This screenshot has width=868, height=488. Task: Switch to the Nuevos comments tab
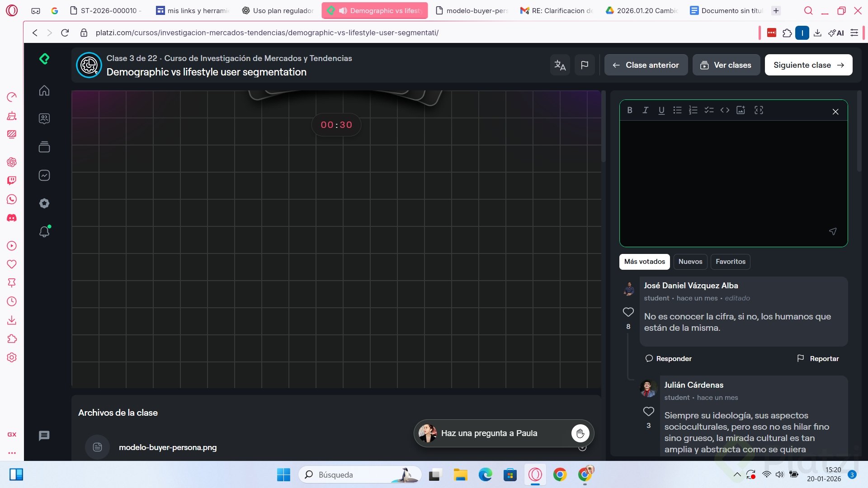690,262
